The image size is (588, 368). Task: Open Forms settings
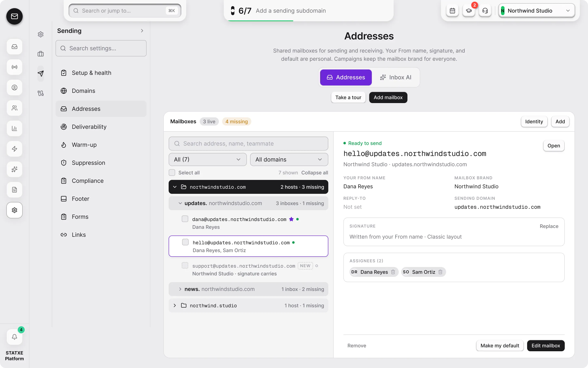[101, 217]
